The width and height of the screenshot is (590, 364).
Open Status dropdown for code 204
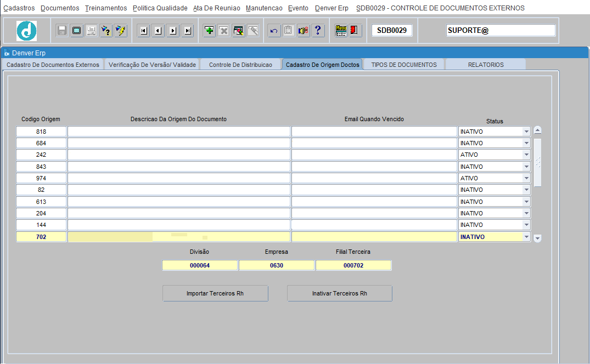click(x=526, y=213)
